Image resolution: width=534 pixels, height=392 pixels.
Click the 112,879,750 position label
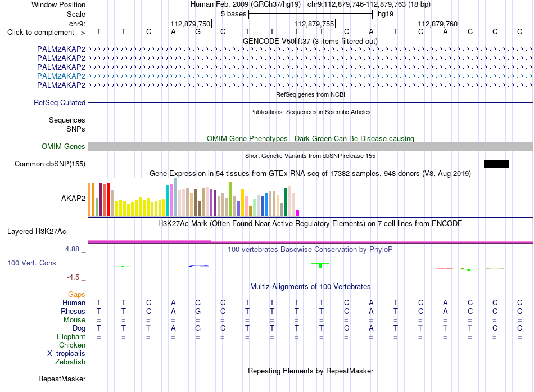(191, 24)
